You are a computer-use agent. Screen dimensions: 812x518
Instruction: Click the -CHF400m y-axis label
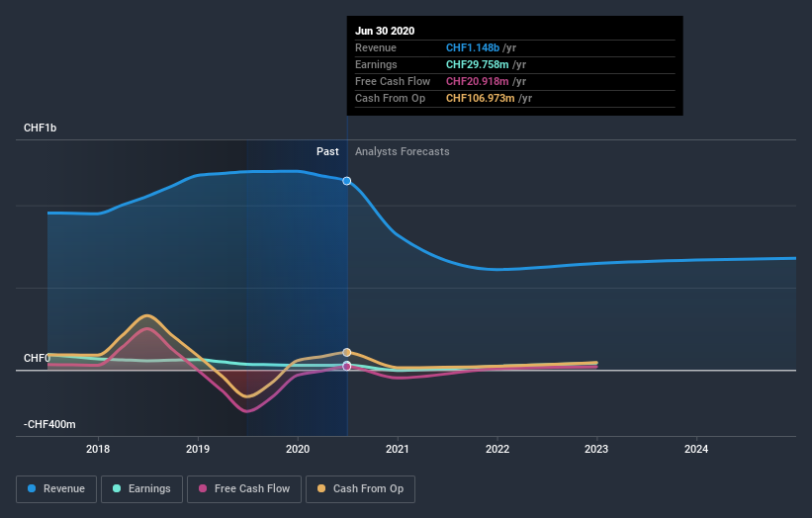(49, 424)
